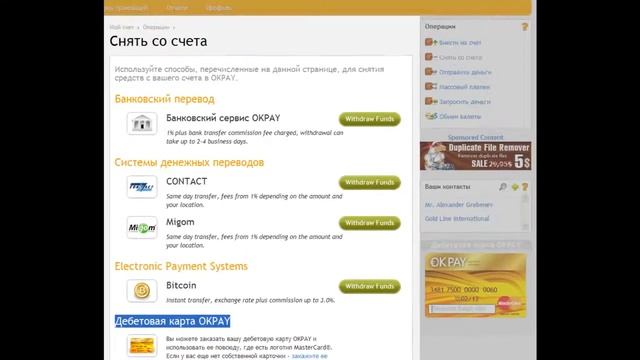Click the OKPAY debit card icon in the list

click(142, 346)
